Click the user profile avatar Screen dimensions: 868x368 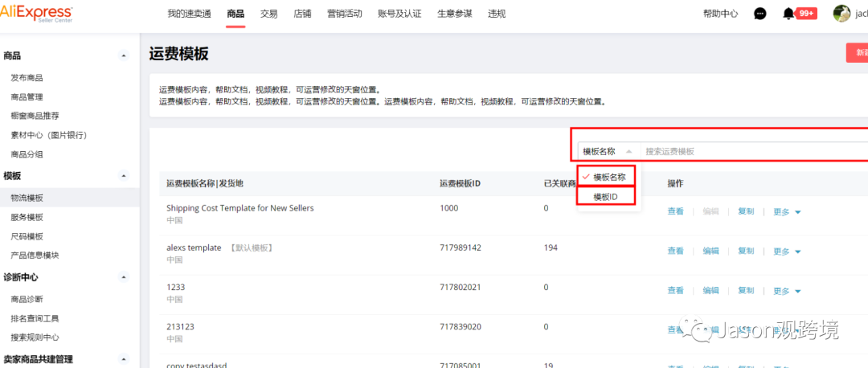point(841,14)
